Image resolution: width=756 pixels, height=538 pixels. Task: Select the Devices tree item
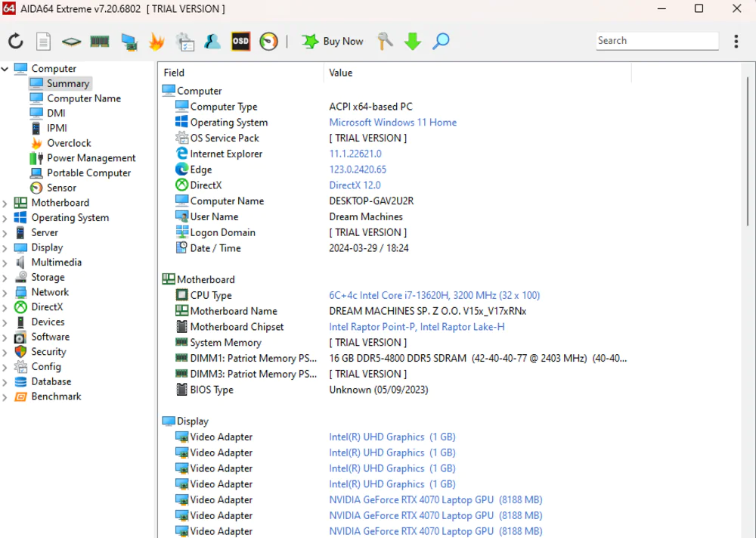(x=39, y=322)
